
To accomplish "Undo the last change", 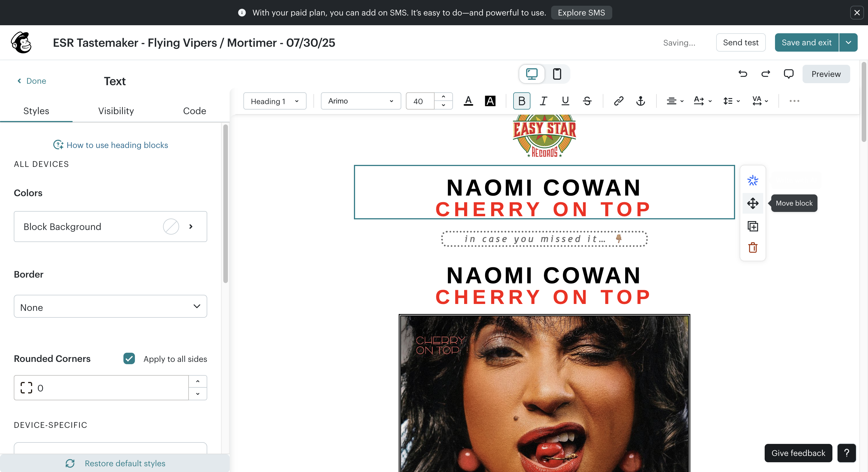I will tap(743, 74).
